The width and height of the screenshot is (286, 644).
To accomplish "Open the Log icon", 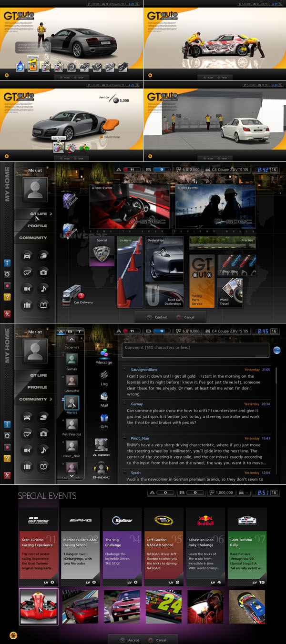I will (104, 375).
